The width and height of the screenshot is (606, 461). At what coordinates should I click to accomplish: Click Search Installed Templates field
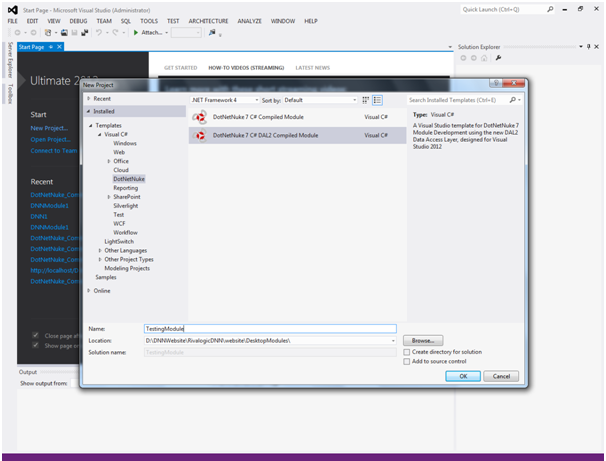458,100
